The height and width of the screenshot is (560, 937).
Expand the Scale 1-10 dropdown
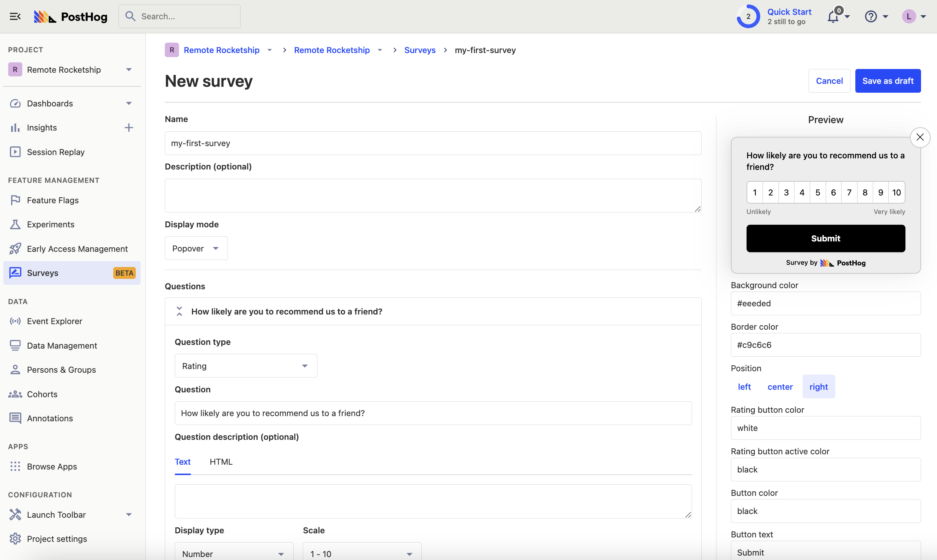pos(362,553)
